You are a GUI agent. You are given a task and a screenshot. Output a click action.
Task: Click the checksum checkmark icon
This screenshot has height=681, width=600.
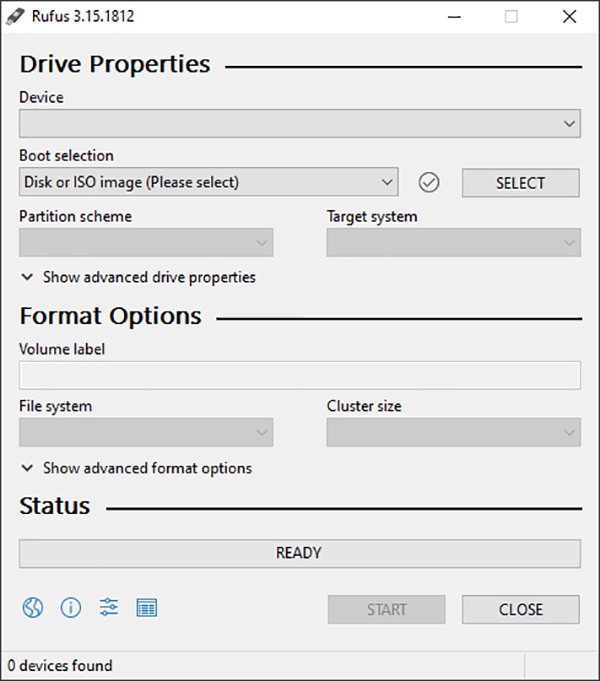point(429,182)
